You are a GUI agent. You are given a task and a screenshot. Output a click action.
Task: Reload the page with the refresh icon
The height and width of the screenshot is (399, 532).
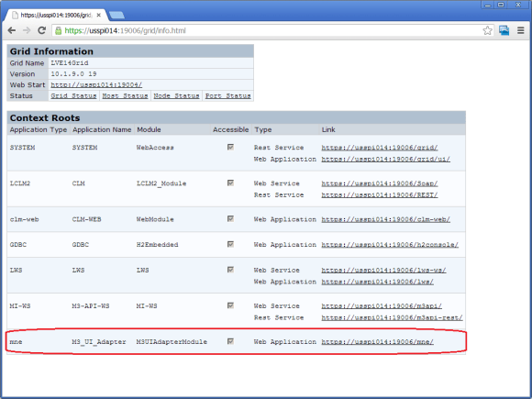tap(41, 30)
